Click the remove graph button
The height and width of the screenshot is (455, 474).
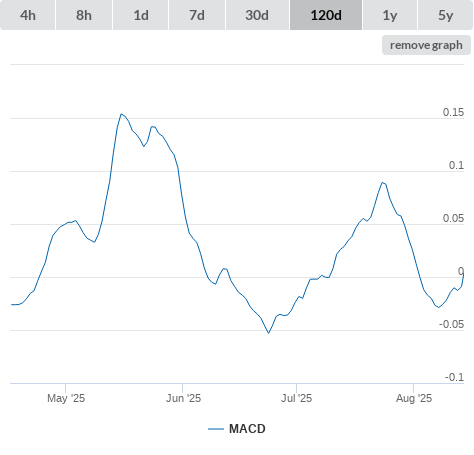point(426,45)
